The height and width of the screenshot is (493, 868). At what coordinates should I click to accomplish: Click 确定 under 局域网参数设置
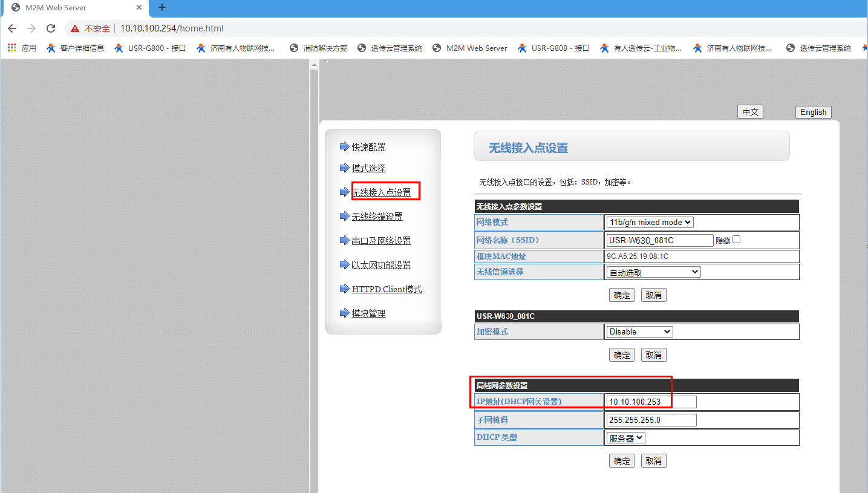tap(622, 461)
